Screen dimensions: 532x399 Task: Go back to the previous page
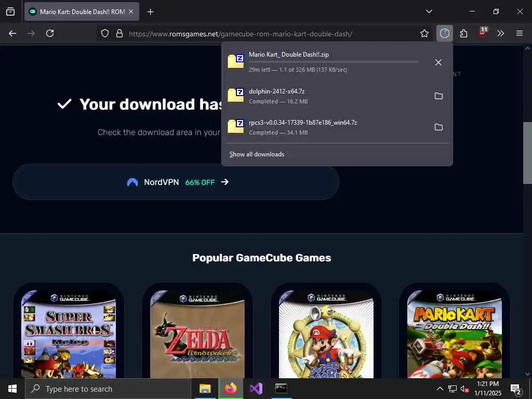[x=12, y=33]
